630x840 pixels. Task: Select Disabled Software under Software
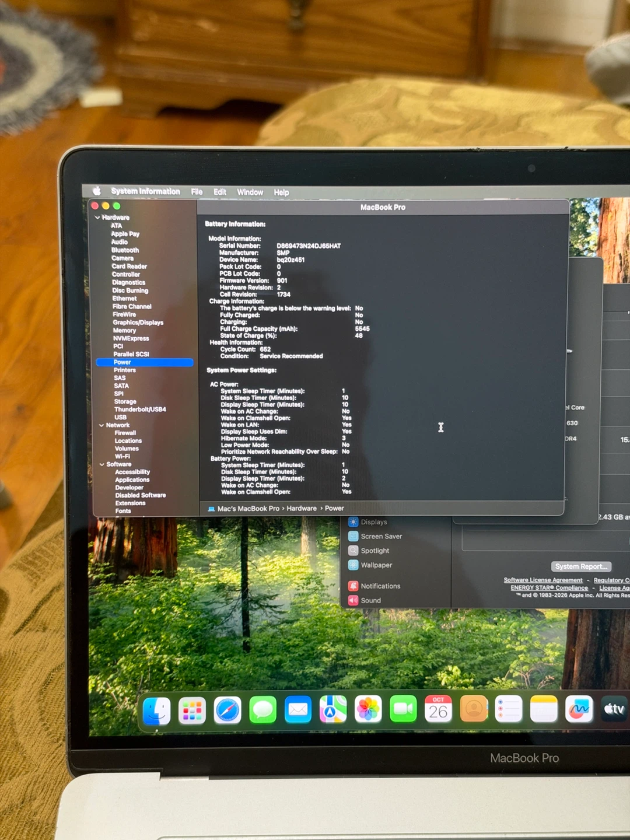pos(141,495)
